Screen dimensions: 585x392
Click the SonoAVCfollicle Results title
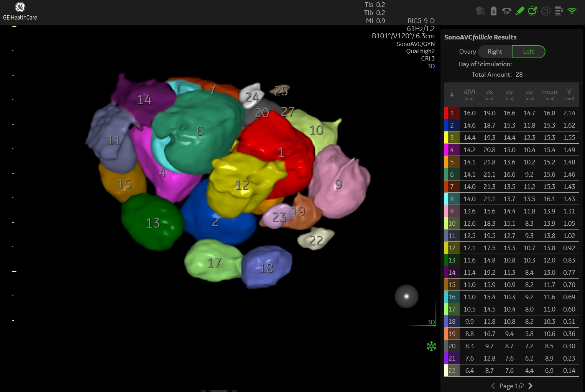click(480, 37)
